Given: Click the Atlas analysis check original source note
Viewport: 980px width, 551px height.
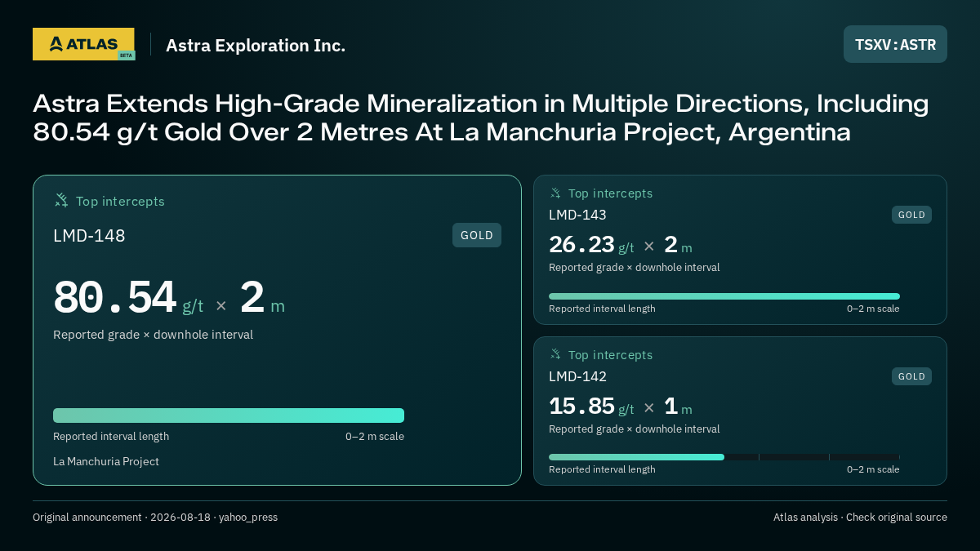Looking at the screenshot, I should pos(860,518).
